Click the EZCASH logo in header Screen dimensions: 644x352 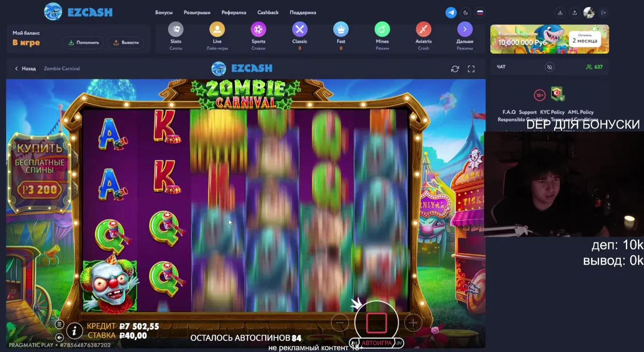[78, 12]
